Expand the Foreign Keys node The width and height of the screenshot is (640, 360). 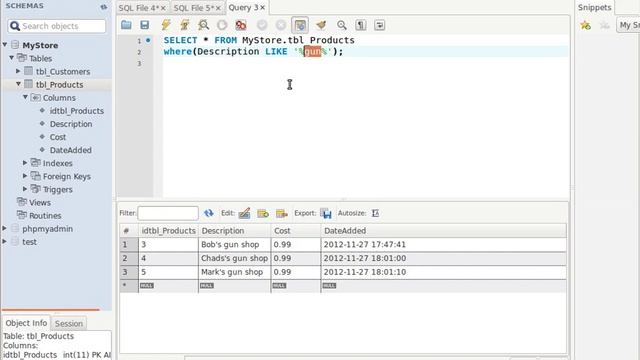25,176
